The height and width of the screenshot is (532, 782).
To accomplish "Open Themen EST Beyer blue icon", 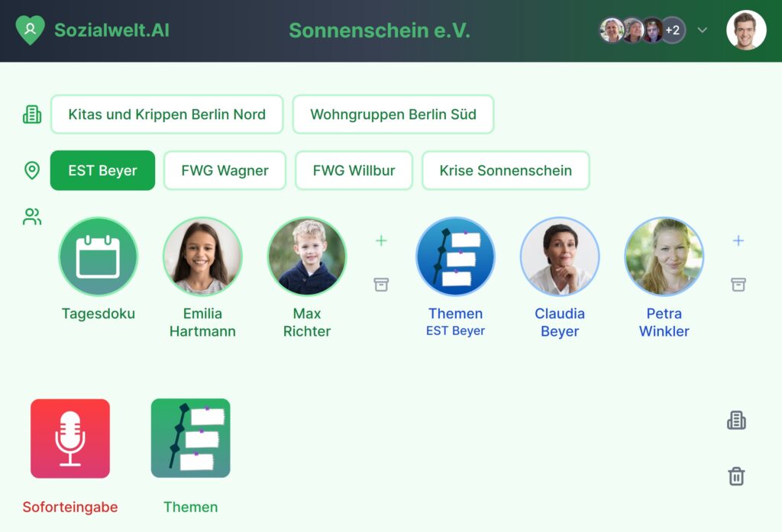I will click(455, 256).
